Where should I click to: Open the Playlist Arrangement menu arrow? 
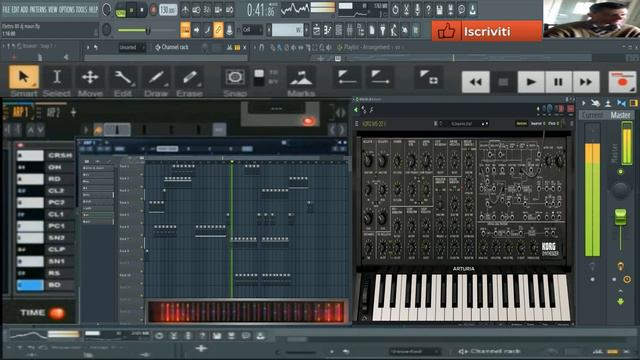pos(339,48)
